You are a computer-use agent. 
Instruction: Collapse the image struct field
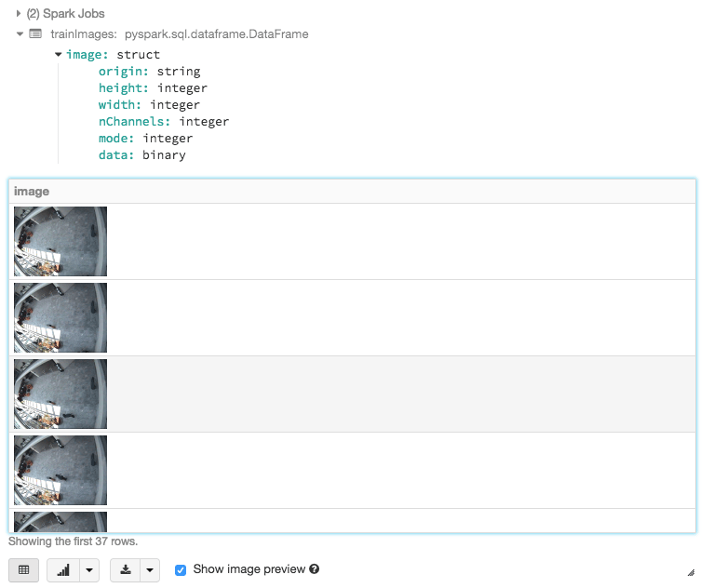(59, 54)
